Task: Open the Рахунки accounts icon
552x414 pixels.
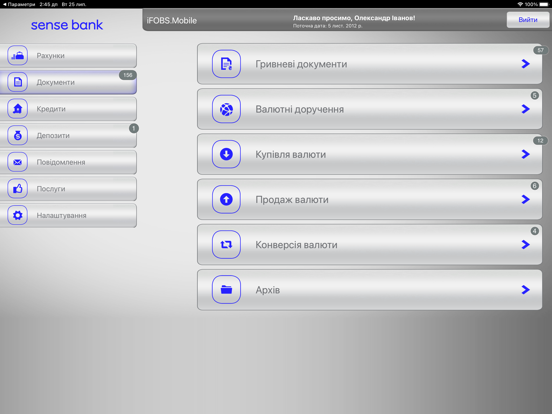Action: [18, 55]
